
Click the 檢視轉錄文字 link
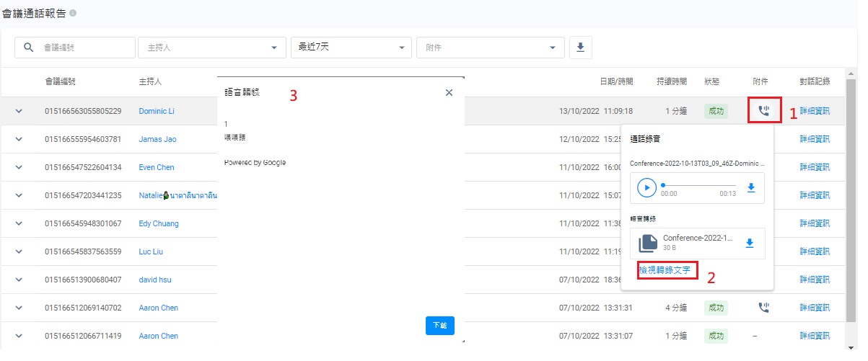point(665,270)
